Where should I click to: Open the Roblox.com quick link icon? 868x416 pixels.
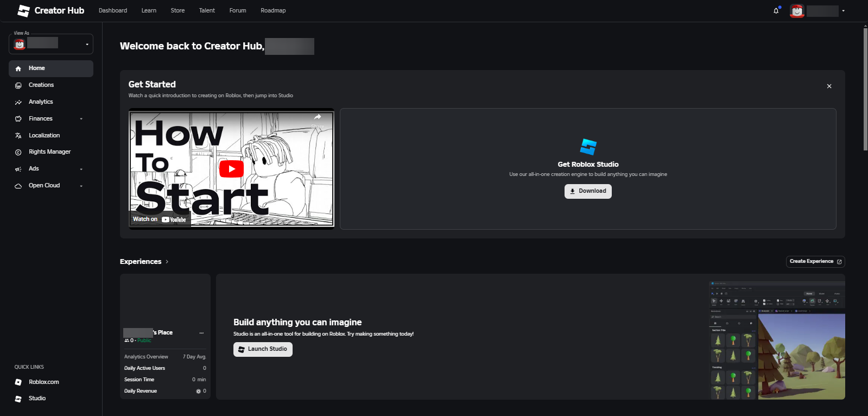[x=18, y=382]
